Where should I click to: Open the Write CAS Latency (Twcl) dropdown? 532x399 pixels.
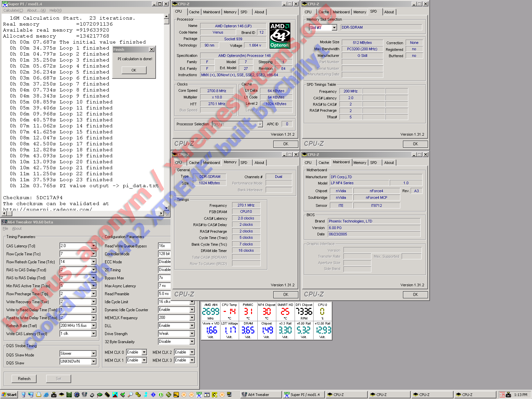[x=94, y=334]
